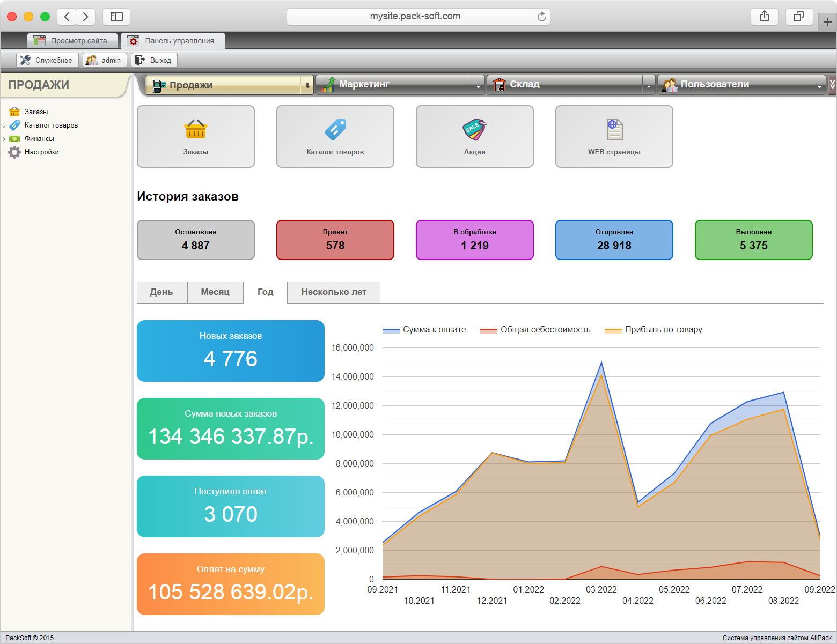The height and width of the screenshot is (644, 837).
Task: Click the Панель управления gear icon
Action: pos(133,41)
